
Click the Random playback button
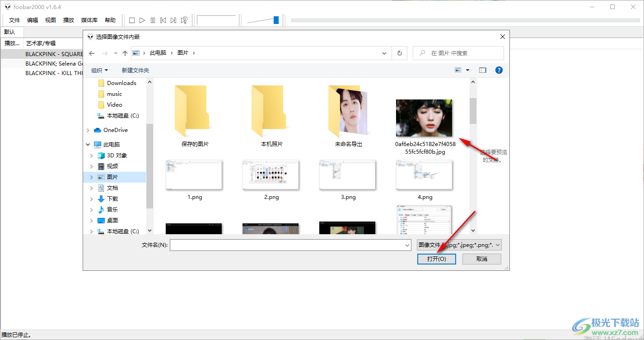coord(184,20)
